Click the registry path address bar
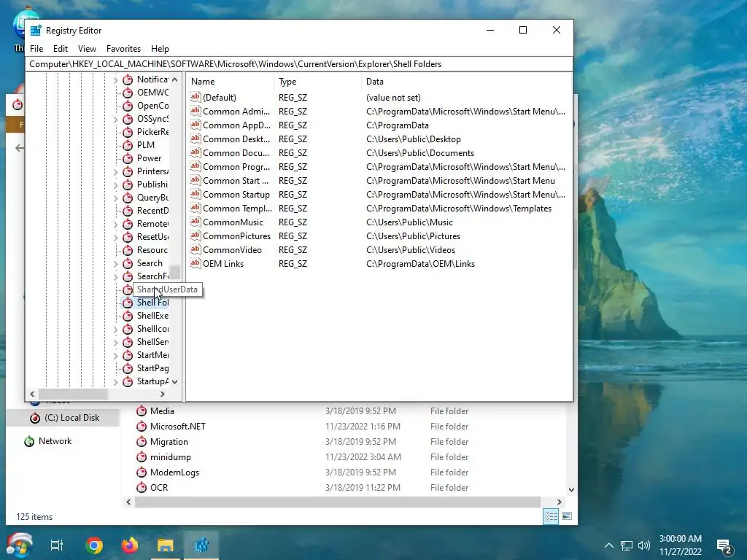 point(299,64)
